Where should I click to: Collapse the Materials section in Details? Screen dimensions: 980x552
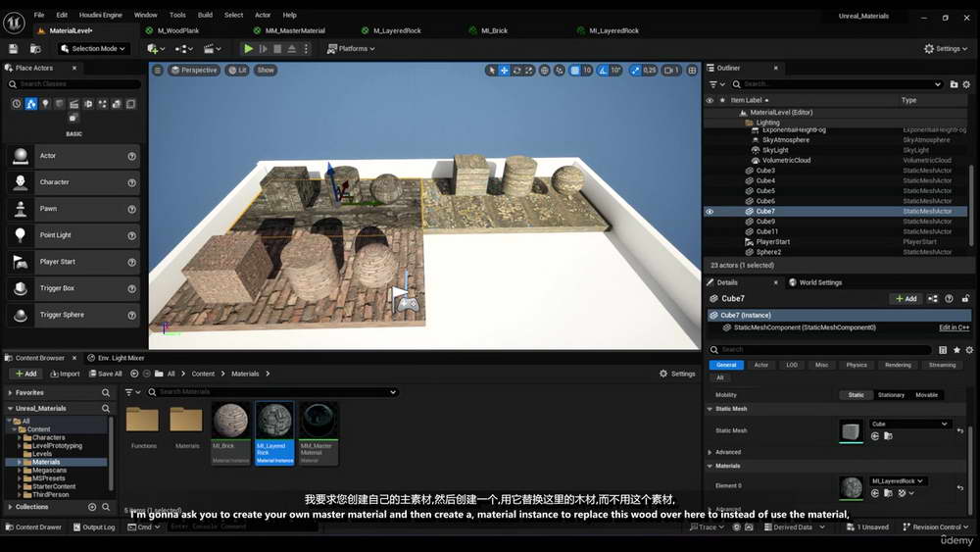[710, 467]
